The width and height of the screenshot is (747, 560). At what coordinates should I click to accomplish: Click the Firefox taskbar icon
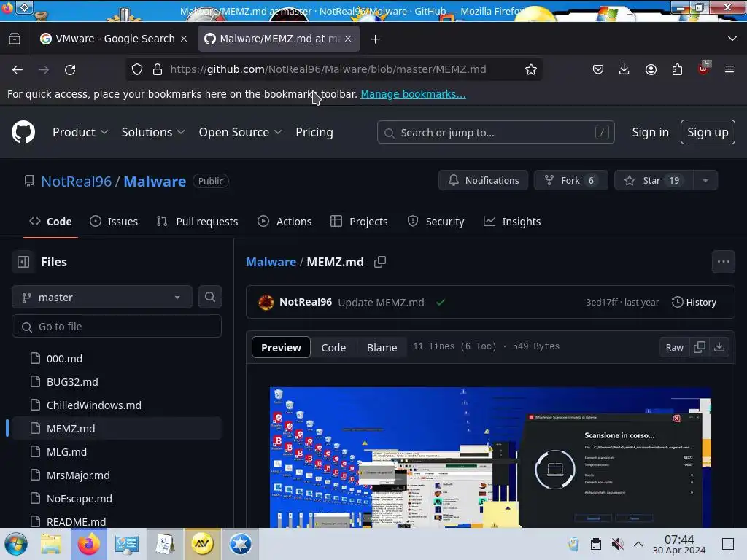89,544
